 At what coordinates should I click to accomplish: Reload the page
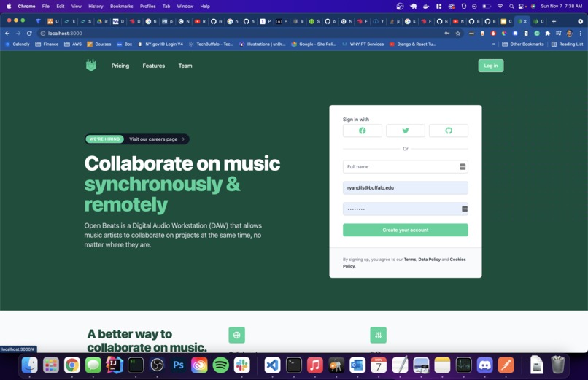[x=29, y=34]
